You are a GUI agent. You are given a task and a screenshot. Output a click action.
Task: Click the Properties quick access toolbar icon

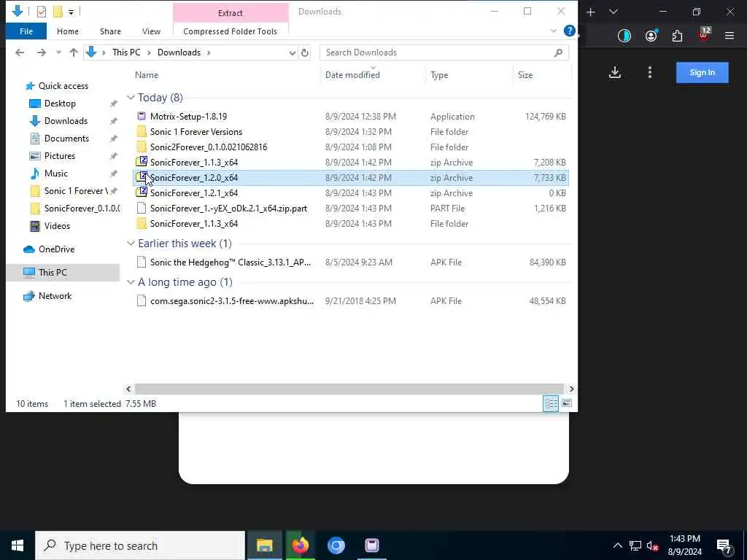[42, 12]
